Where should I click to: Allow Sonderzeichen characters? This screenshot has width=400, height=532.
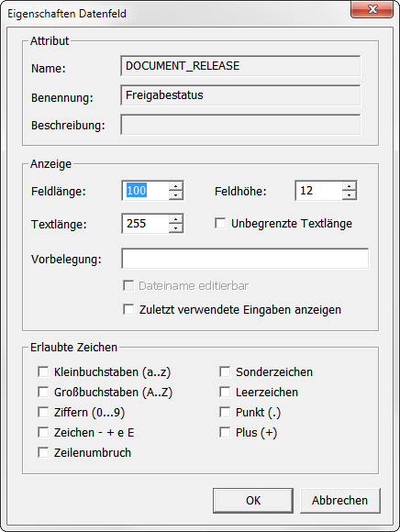[225, 371]
